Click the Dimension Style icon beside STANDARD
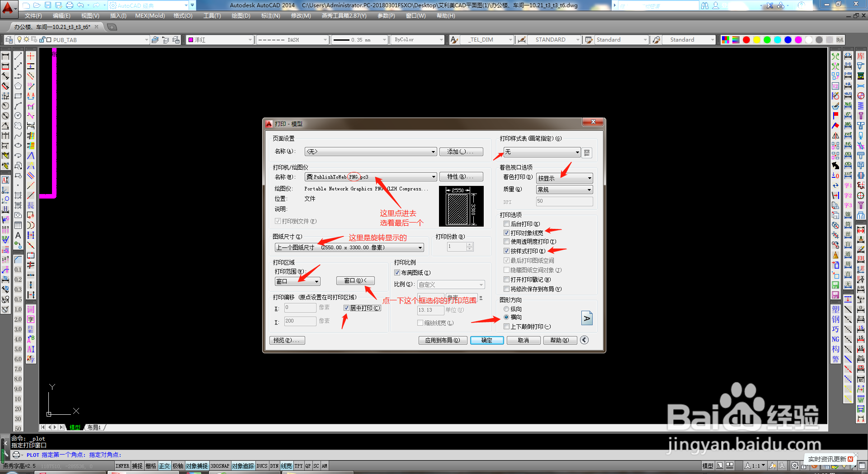 point(522,40)
